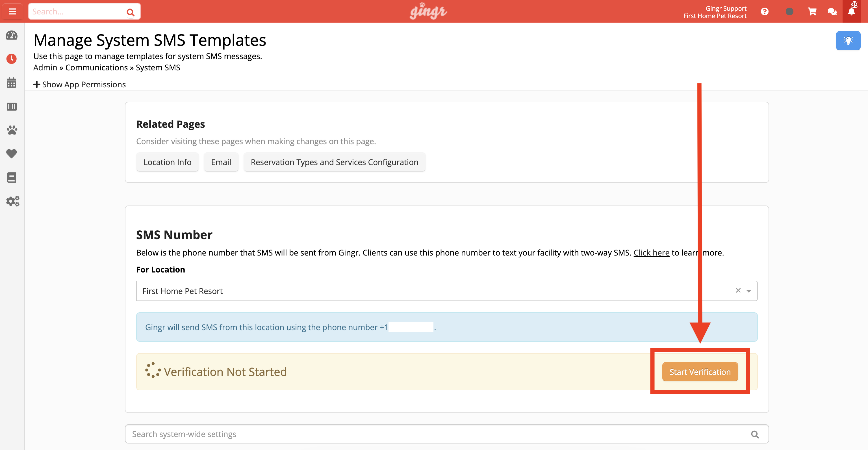Click the Gingr logo

(x=428, y=12)
